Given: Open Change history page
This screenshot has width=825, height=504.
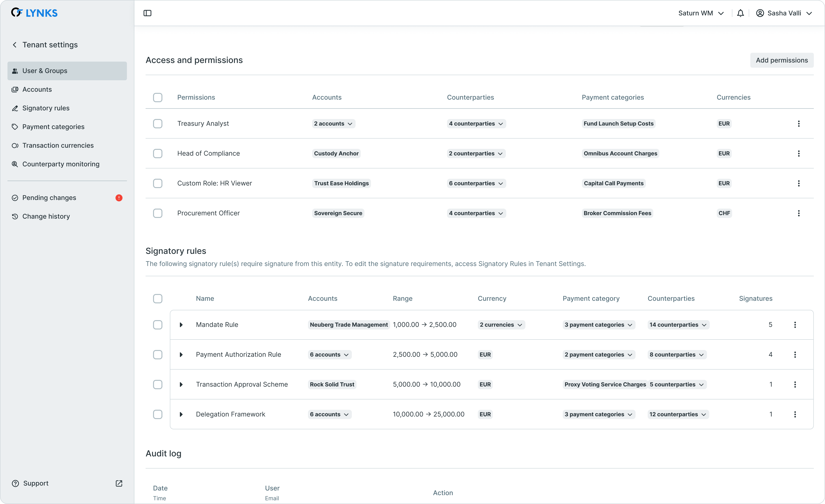Looking at the screenshot, I should [x=46, y=216].
